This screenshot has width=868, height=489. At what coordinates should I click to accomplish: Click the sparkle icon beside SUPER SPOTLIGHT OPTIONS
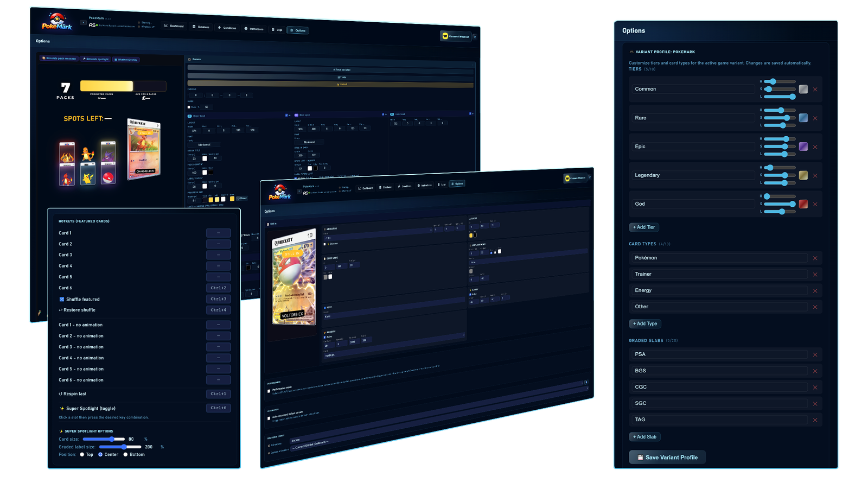click(x=61, y=431)
